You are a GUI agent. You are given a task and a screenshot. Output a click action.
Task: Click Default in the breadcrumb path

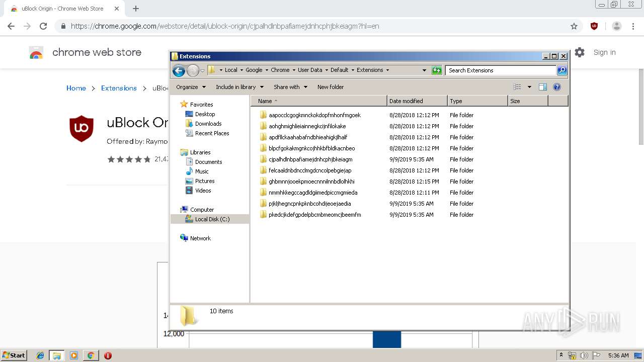339,70
